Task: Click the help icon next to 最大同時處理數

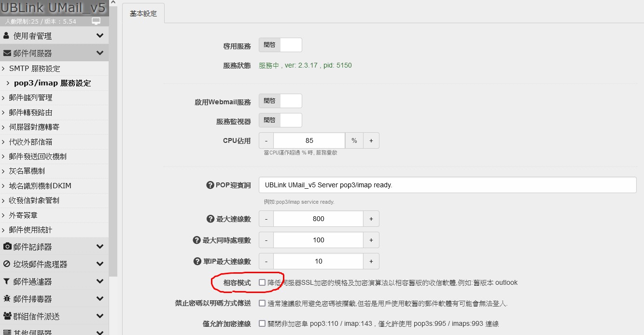Action: 196,240
